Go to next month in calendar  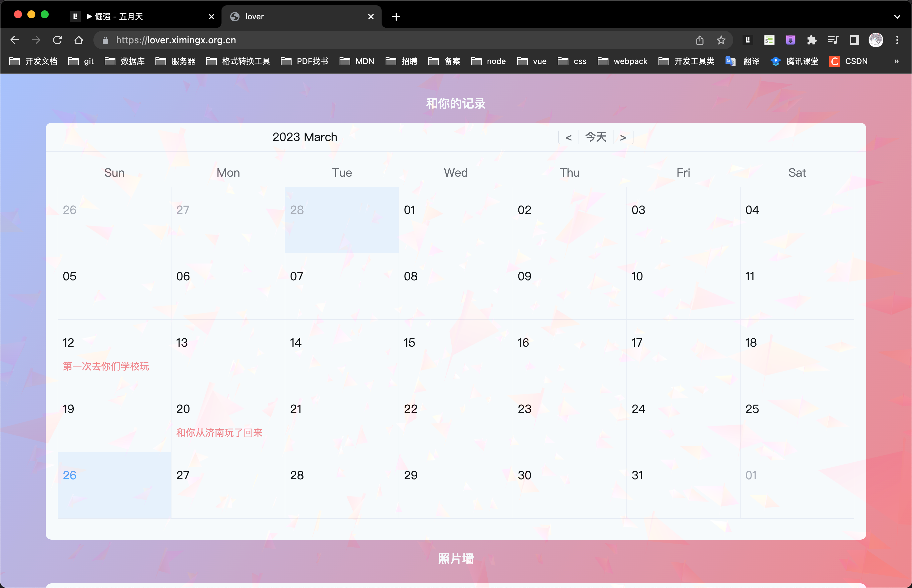pyautogui.click(x=623, y=137)
